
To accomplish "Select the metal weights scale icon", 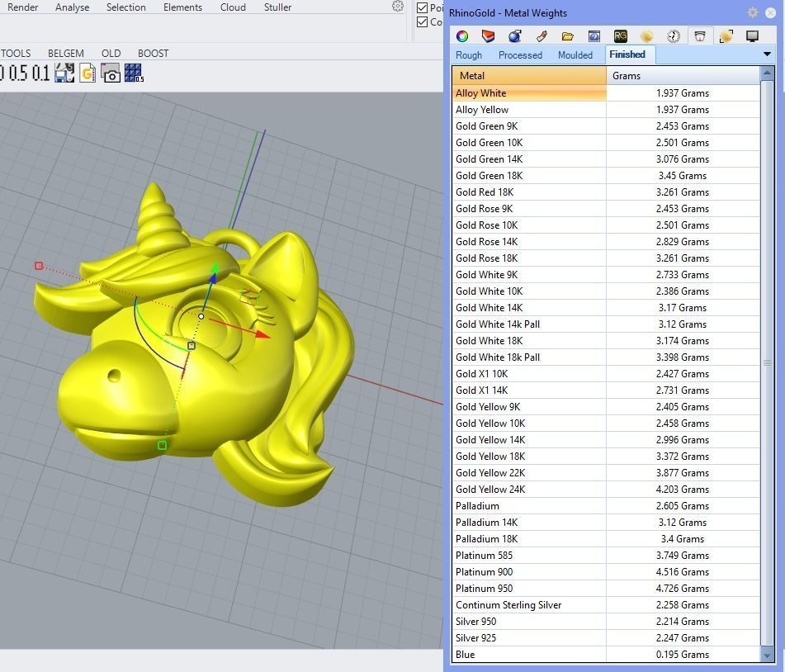I will pos(700,36).
